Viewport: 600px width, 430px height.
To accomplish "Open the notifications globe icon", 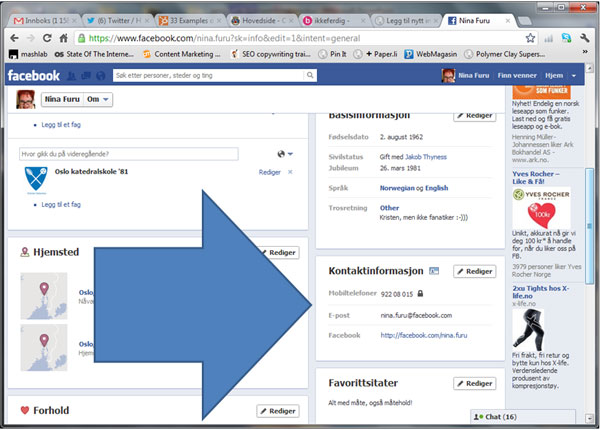I will pyautogui.click(x=101, y=76).
